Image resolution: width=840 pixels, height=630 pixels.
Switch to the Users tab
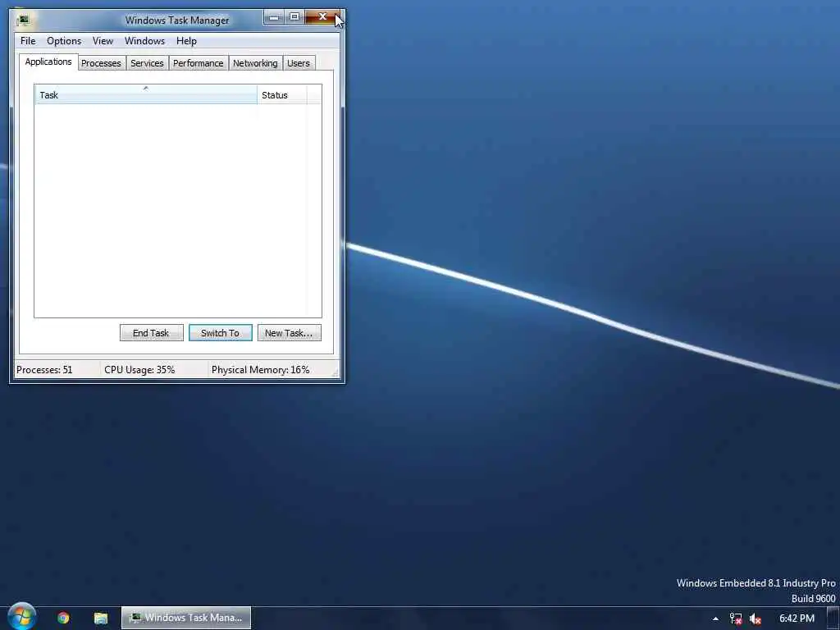click(x=299, y=63)
